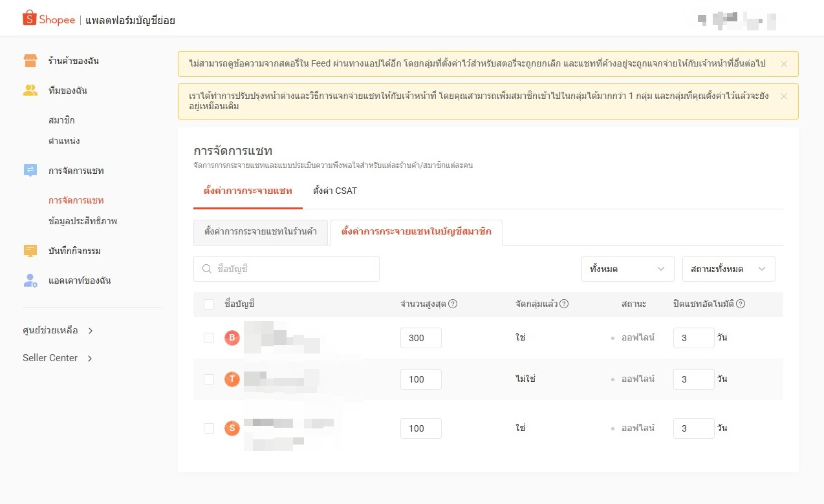Screen dimensions: 824x504
Task: Click the orange S account avatar
Action: pyautogui.click(x=232, y=428)
